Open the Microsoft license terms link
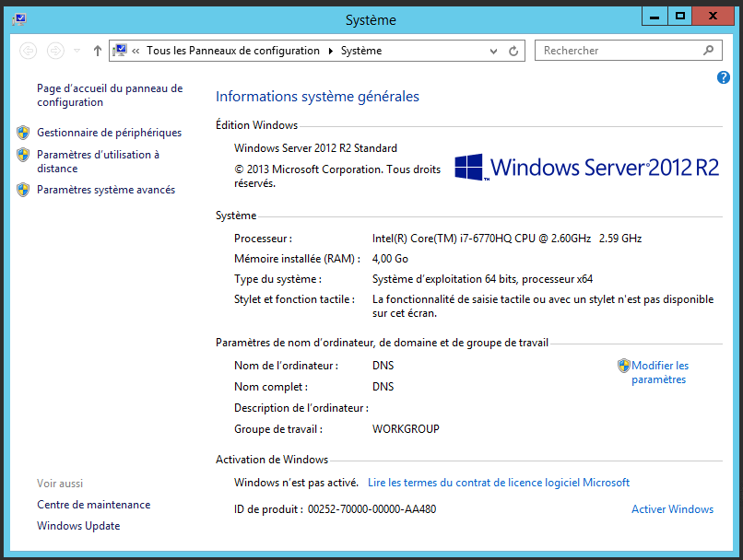This screenshot has height=560, width=743. tap(499, 483)
